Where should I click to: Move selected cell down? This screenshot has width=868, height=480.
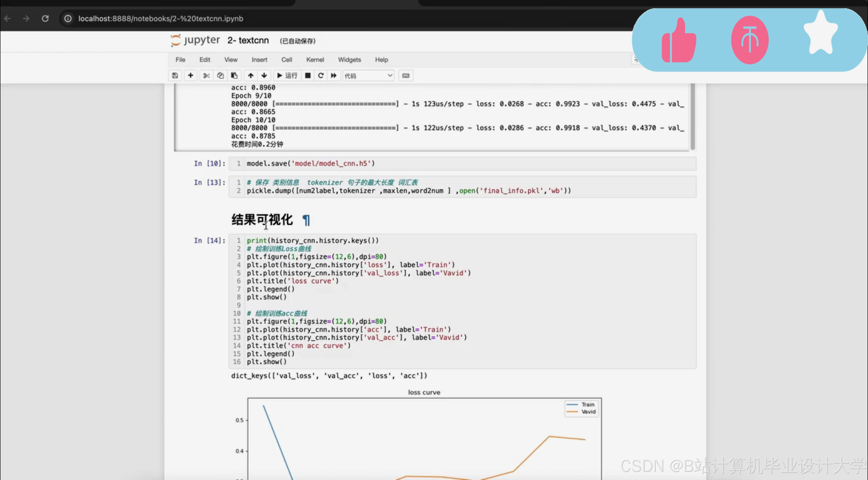point(264,76)
